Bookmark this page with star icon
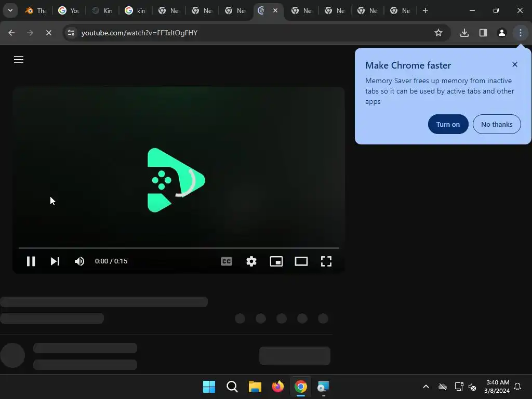Screen dimensions: 532x399 pyautogui.click(x=438, y=33)
